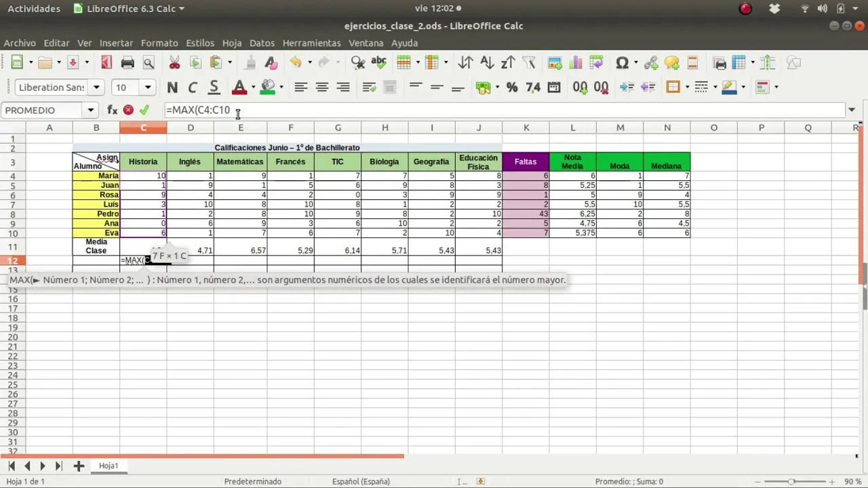Apply a red font color

click(240, 87)
